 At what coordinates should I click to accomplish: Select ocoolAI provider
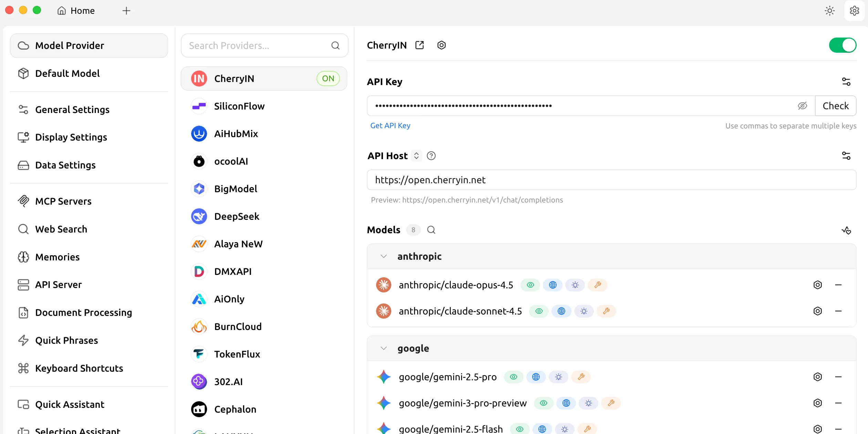coord(264,161)
